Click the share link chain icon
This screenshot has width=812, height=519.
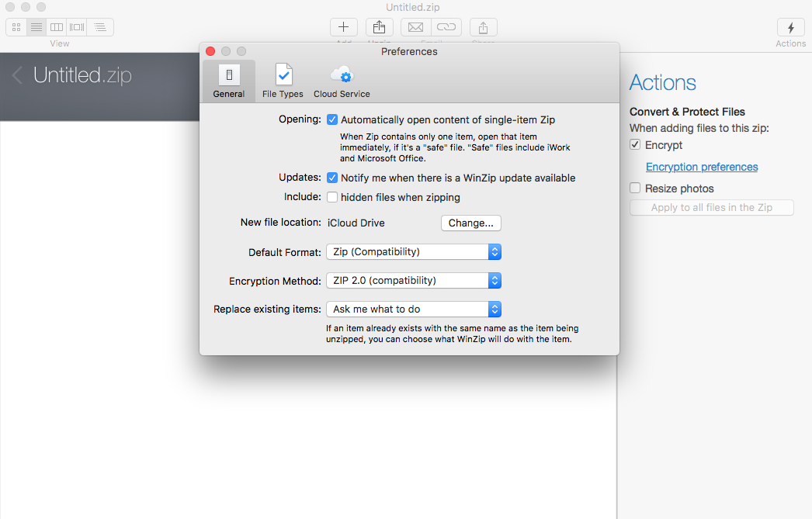tap(446, 27)
